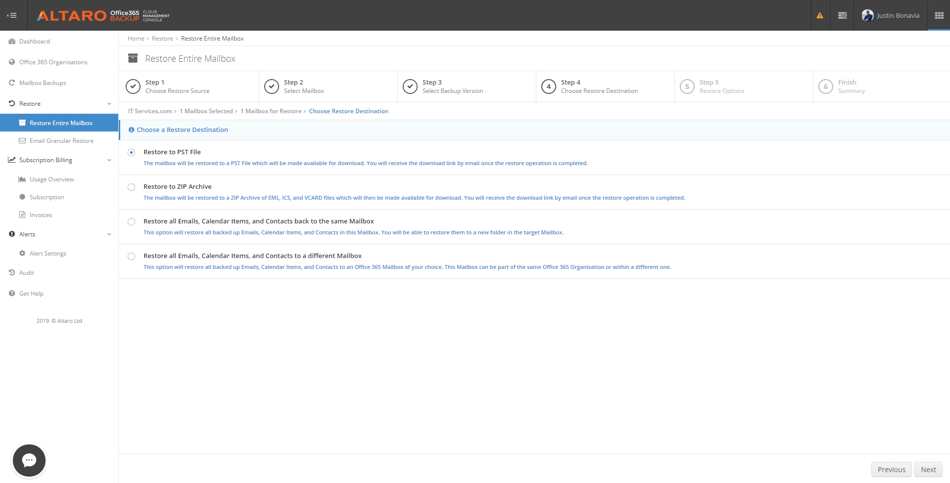Open Dashboard from the sidebar
This screenshot has height=483, width=950.
34,41
